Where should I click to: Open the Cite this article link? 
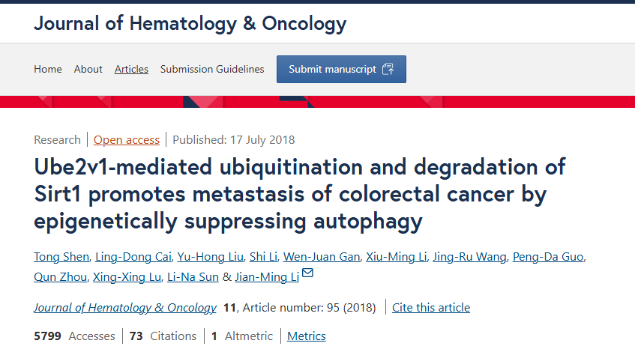[x=431, y=308]
